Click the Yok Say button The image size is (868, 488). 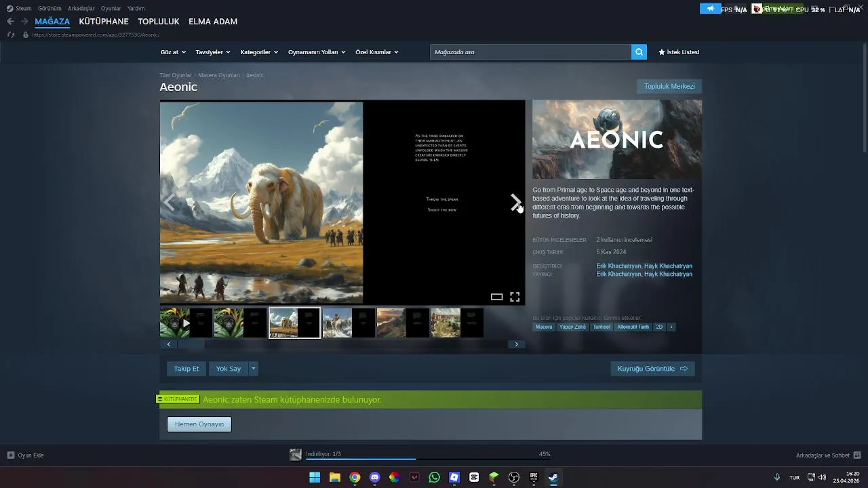(229, 369)
